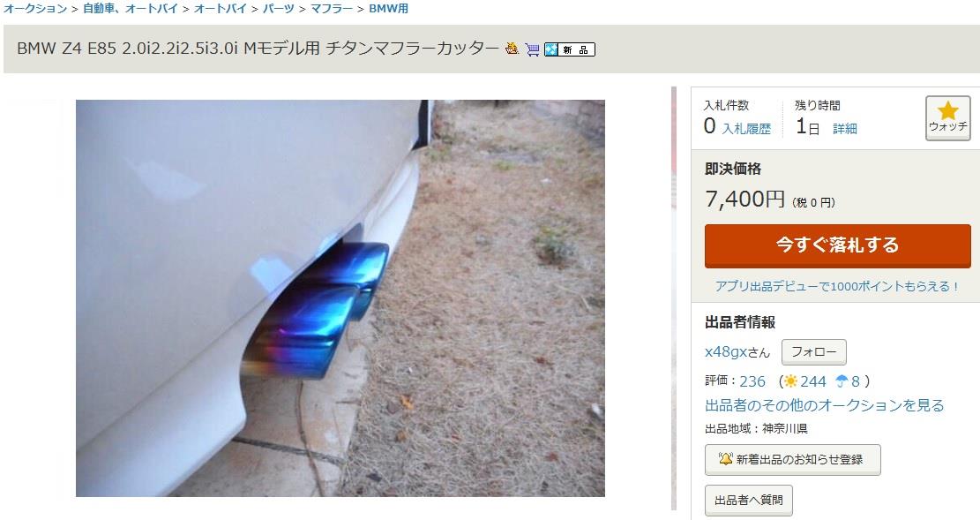Click the titanium muffler product photo

[340, 298]
